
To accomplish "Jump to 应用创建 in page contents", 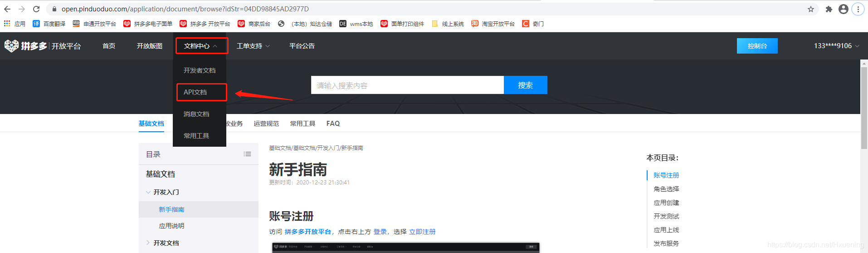I will click(x=666, y=203).
